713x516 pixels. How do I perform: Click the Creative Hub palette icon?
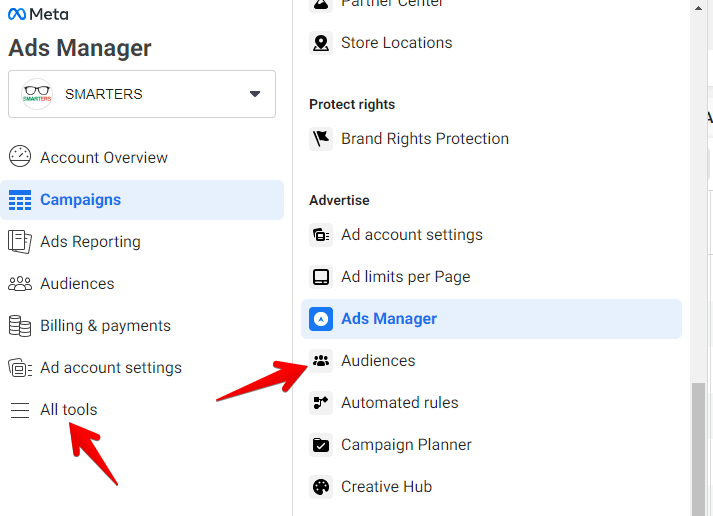pos(321,487)
